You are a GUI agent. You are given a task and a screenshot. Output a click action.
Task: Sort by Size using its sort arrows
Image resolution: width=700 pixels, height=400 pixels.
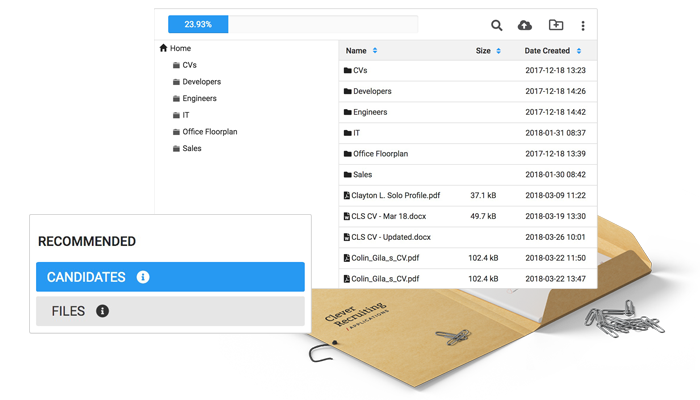tap(498, 51)
